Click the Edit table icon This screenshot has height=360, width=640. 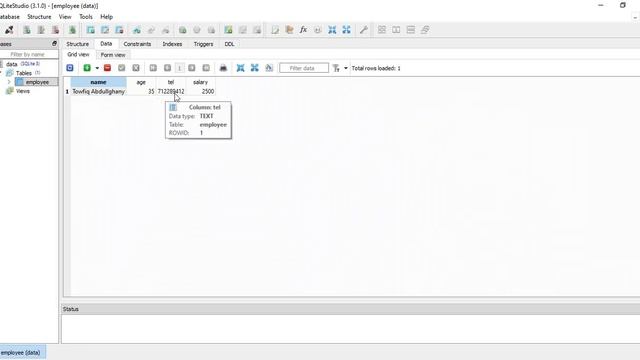point(105,30)
